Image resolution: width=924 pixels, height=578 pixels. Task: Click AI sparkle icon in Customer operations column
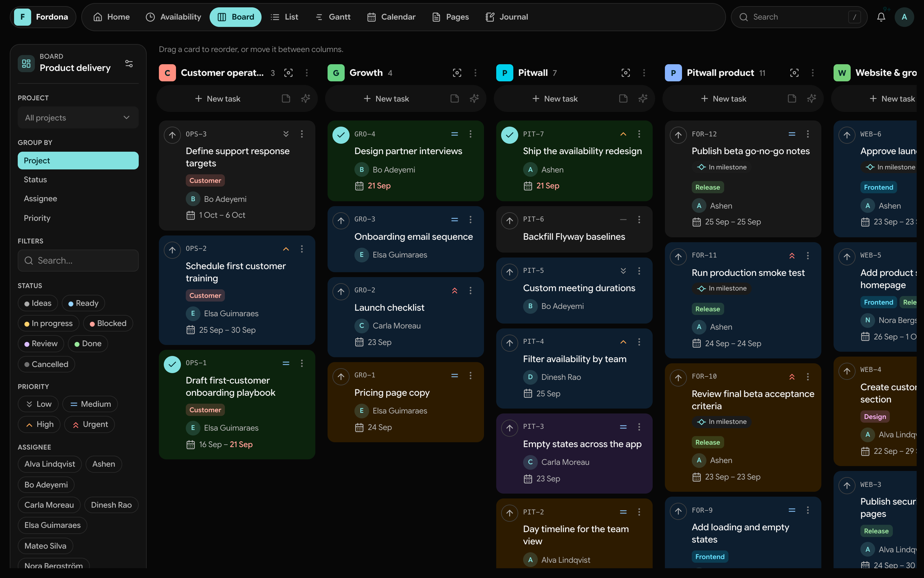point(306,98)
